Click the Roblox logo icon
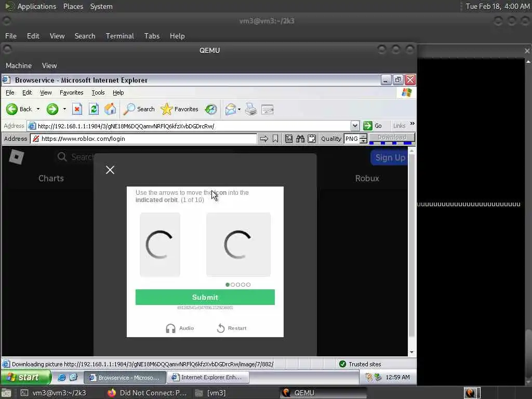532x399 pixels. (16, 157)
